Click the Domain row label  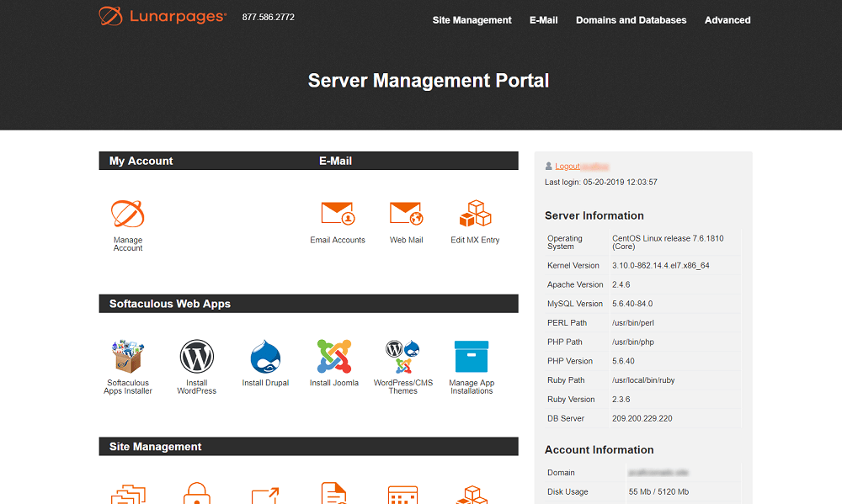[561, 473]
